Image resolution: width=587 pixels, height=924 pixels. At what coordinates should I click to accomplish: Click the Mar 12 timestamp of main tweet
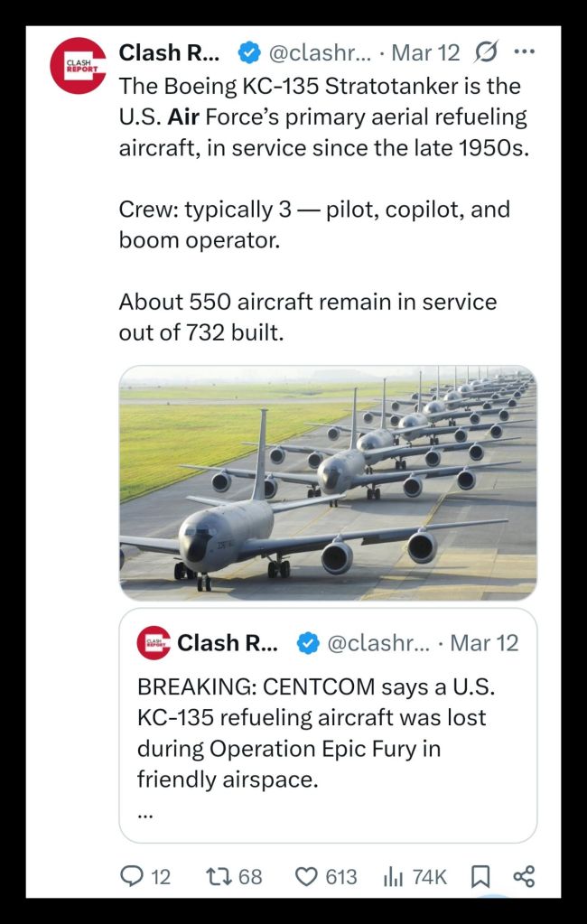pyautogui.click(x=425, y=52)
